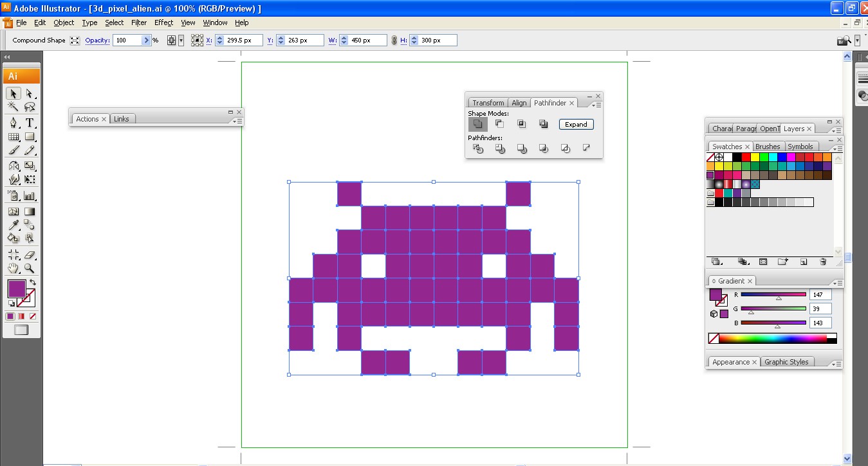Open the File menu
The height and width of the screenshot is (466, 868).
22,22
